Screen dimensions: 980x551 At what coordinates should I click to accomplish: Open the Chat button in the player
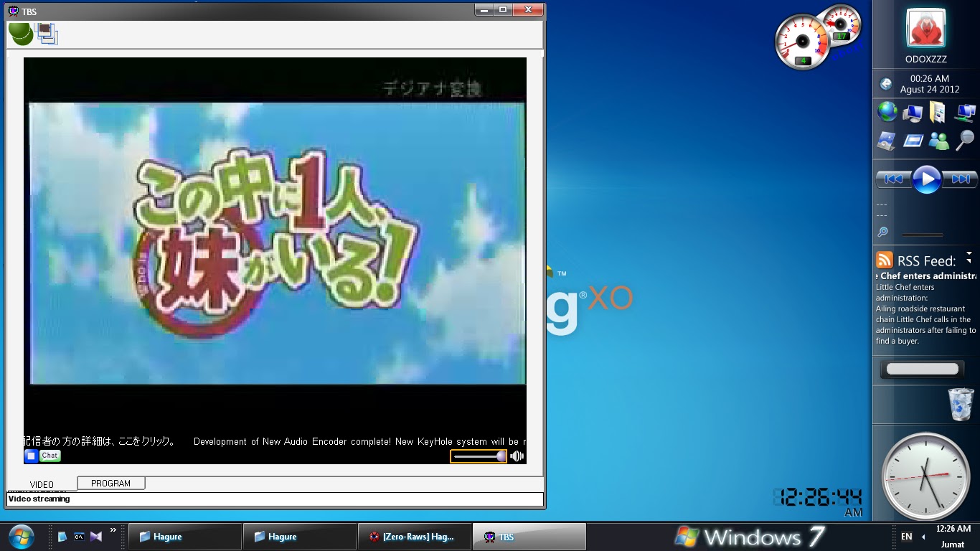pos(50,456)
